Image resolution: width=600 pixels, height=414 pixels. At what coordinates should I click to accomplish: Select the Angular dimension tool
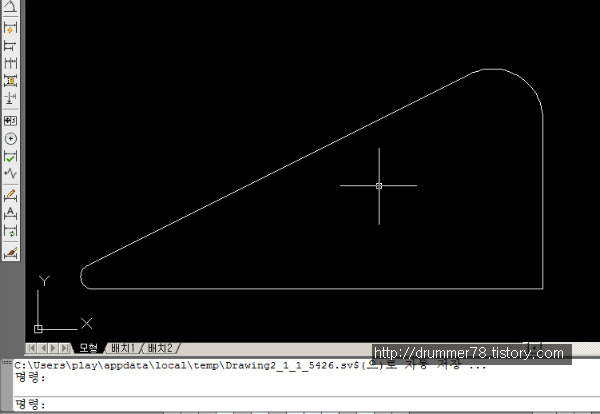click(10, 7)
